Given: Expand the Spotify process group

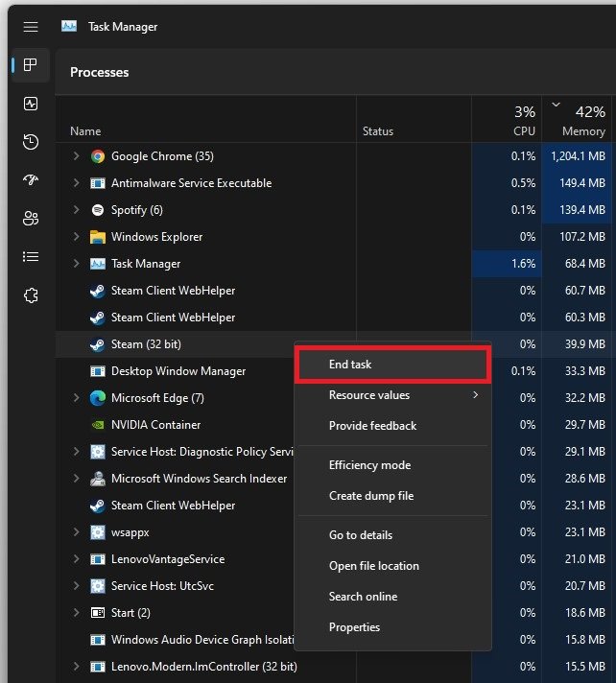Looking at the screenshot, I should click(77, 210).
